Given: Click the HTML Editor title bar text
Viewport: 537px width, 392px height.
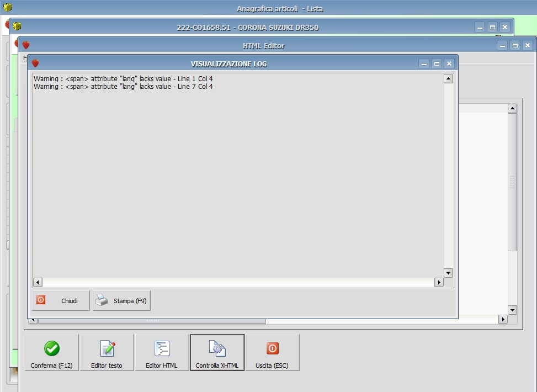Looking at the screenshot, I should click(264, 46).
